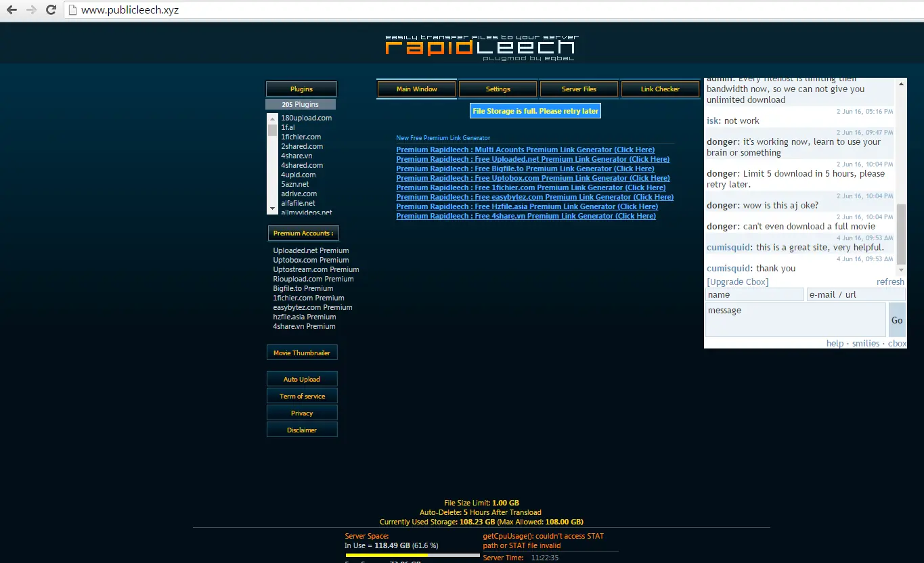Open the Server Files tab
Image resolution: width=924 pixels, height=563 pixels.
[x=579, y=89]
